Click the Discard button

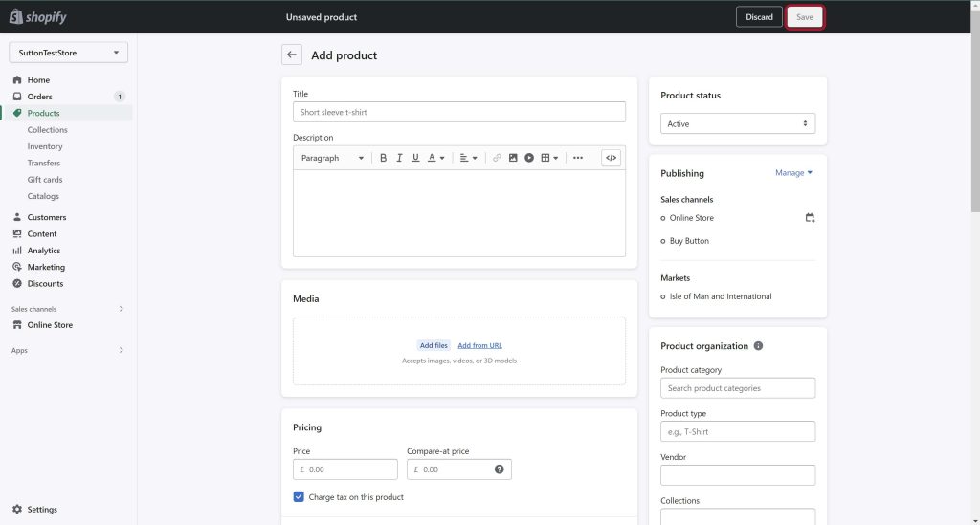click(759, 17)
